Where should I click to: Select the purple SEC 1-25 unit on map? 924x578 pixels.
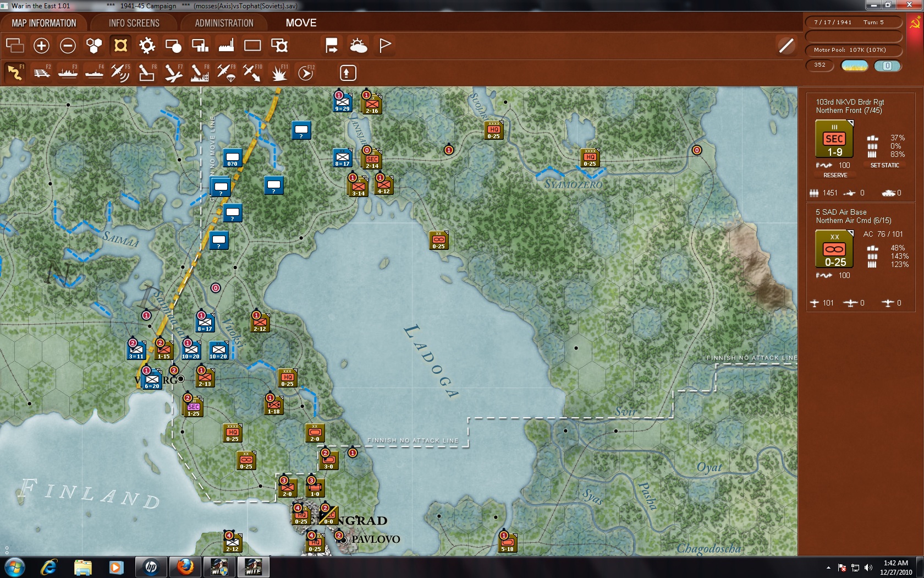tap(194, 407)
